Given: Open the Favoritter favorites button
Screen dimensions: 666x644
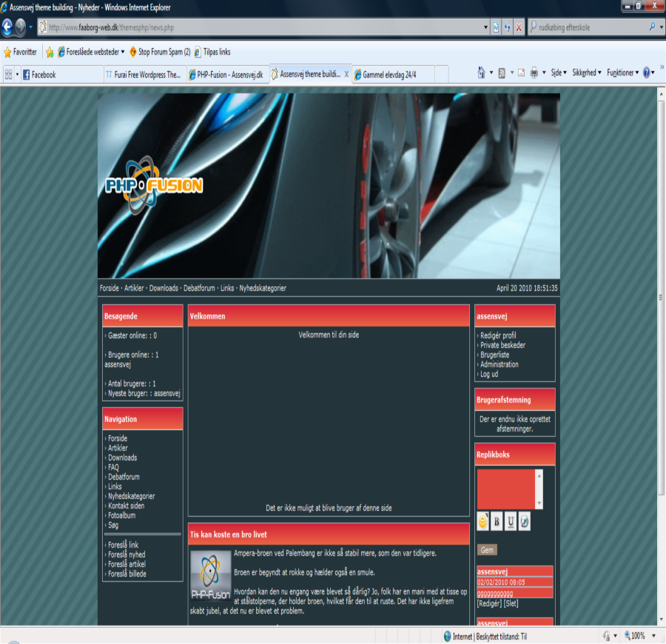Looking at the screenshot, I should click(21, 53).
